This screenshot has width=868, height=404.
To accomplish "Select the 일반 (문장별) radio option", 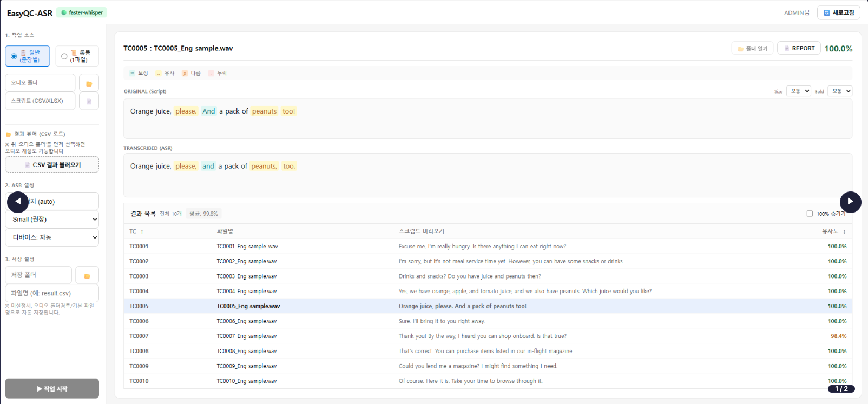I will click(14, 56).
